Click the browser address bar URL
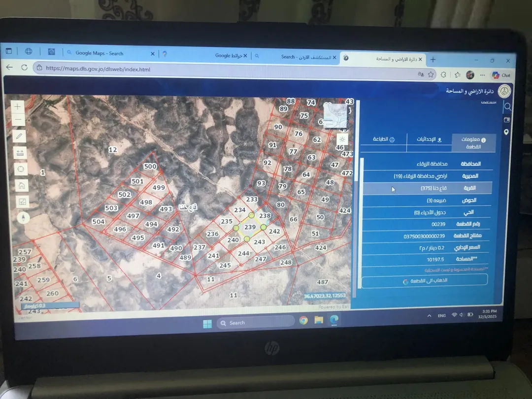 pyautogui.click(x=98, y=69)
